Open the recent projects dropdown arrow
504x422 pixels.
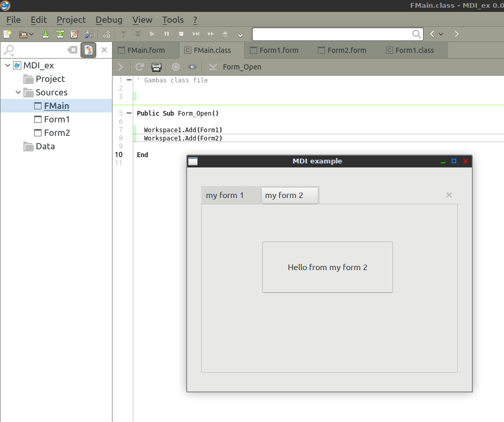click(x=32, y=34)
